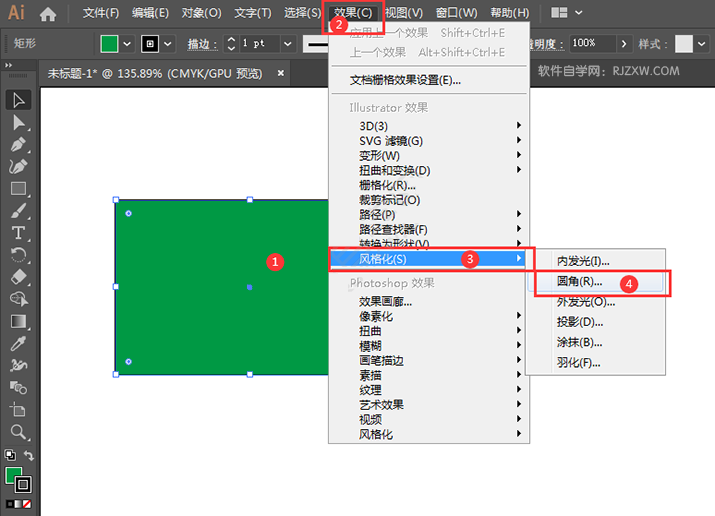The image size is (715, 516).
Task: Select the Shape Builder tool
Action: 18,299
